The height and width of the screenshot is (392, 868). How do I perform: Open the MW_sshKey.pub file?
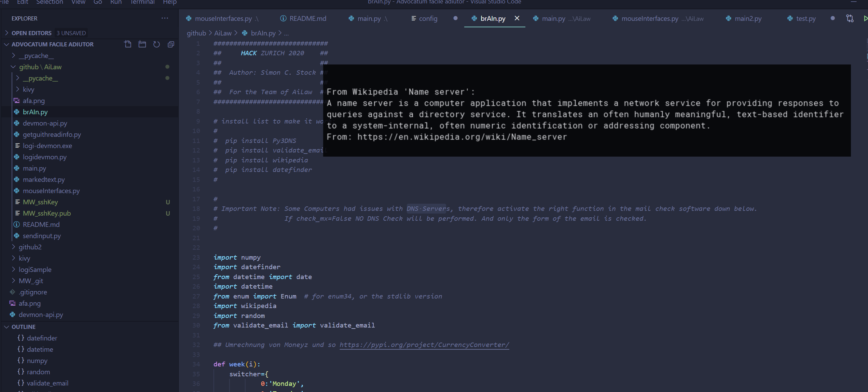coord(46,213)
